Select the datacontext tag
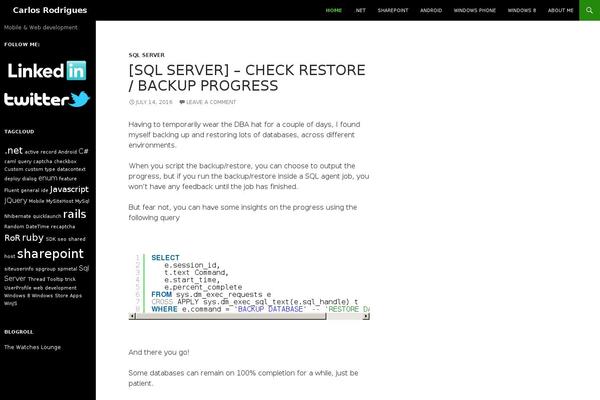Image resolution: width=600 pixels, height=400 pixels. (71, 169)
